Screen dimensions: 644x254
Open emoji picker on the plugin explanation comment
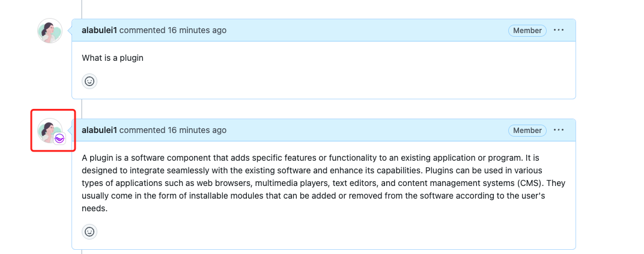click(x=90, y=232)
